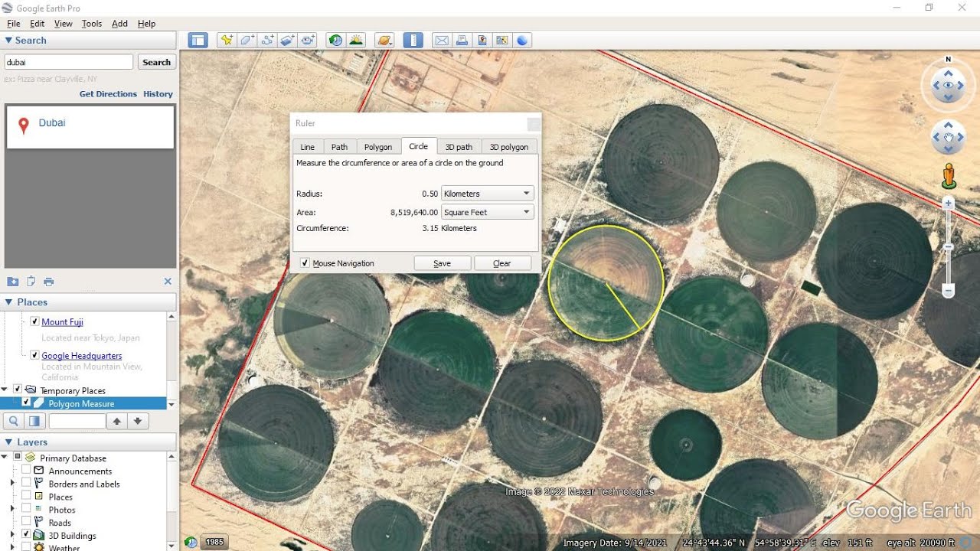Uncheck the Mouse Navigation checkbox

point(305,263)
